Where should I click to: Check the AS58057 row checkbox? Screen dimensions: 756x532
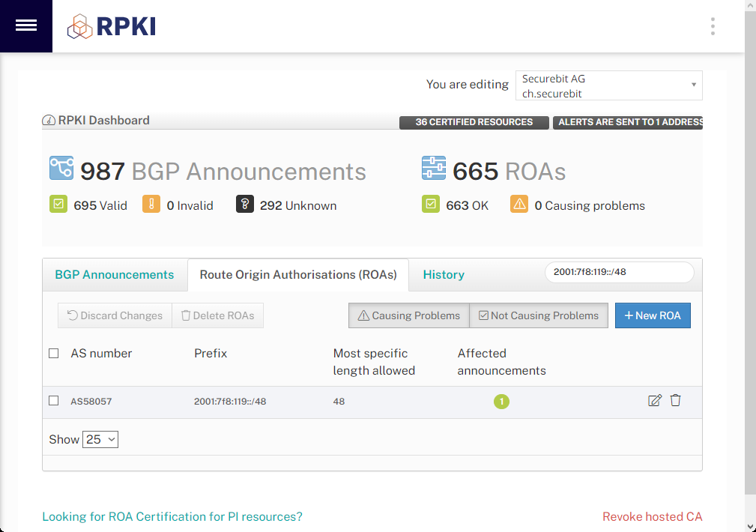click(x=53, y=401)
